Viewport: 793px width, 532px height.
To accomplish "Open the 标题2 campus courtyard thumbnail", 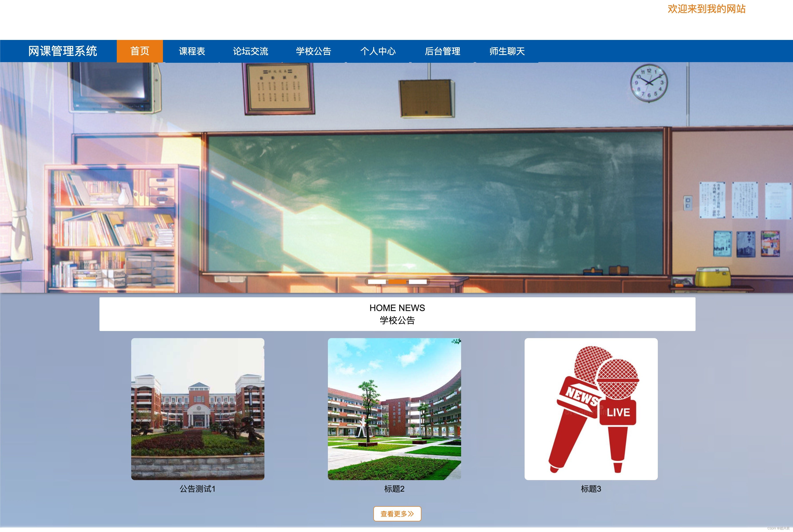I will (395, 409).
